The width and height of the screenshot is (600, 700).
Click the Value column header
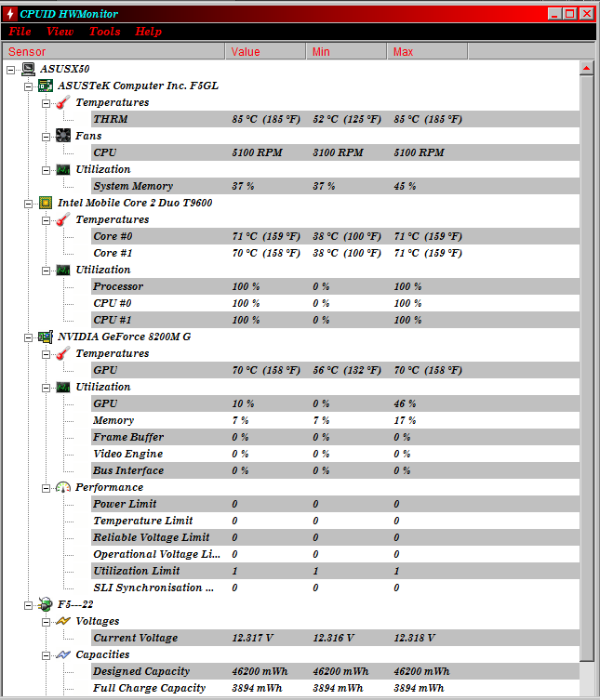(265, 51)
